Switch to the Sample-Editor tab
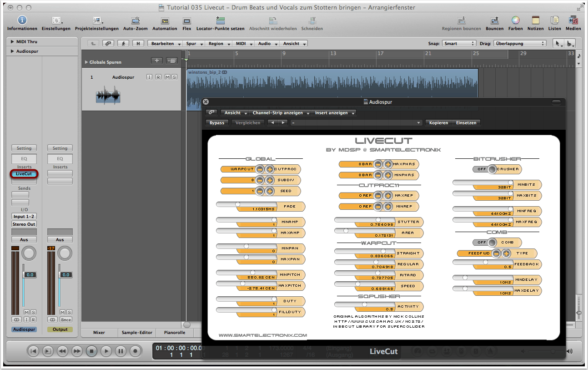 tap(137, 333)
